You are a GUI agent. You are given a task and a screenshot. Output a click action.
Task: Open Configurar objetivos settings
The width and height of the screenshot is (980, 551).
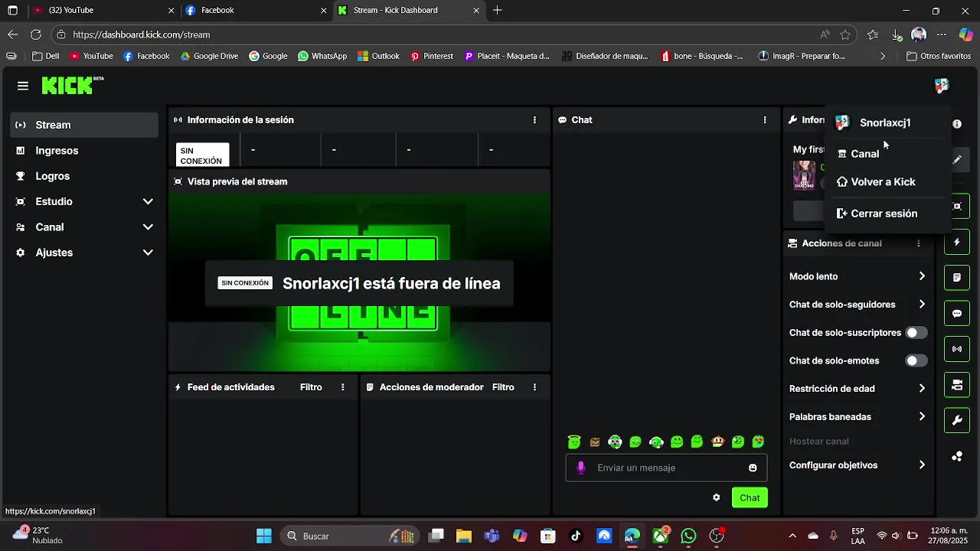(857, 465)
